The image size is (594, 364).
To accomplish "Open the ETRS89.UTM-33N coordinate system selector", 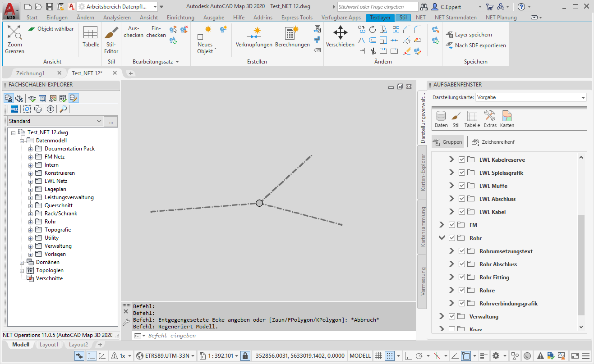I will pyautogui.click(x=166, y=355).
